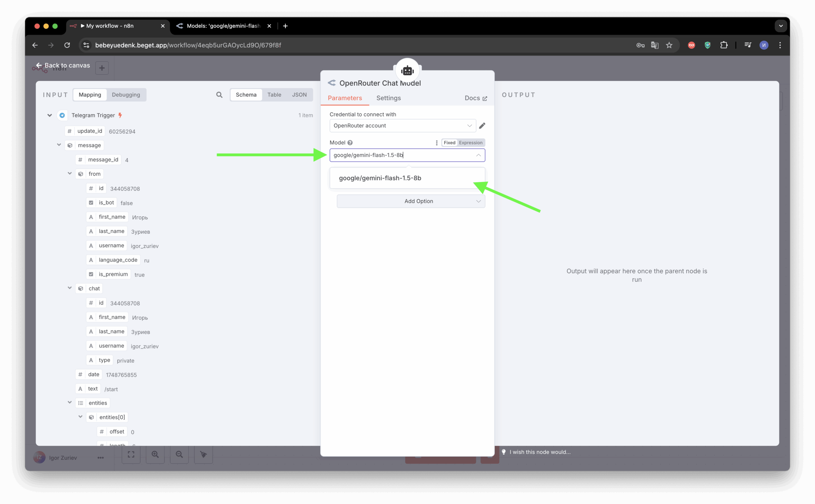The height and width of the screenshot is (504, 815).
Task: Select google/gemini-flash-1.5-8b from the suggestion list
Action: coord(380,178)
